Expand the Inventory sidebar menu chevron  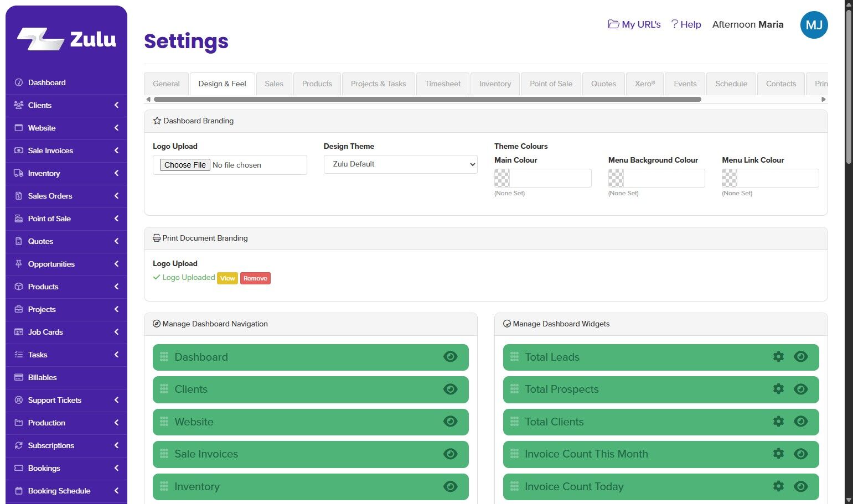click(x=116, y=173)
